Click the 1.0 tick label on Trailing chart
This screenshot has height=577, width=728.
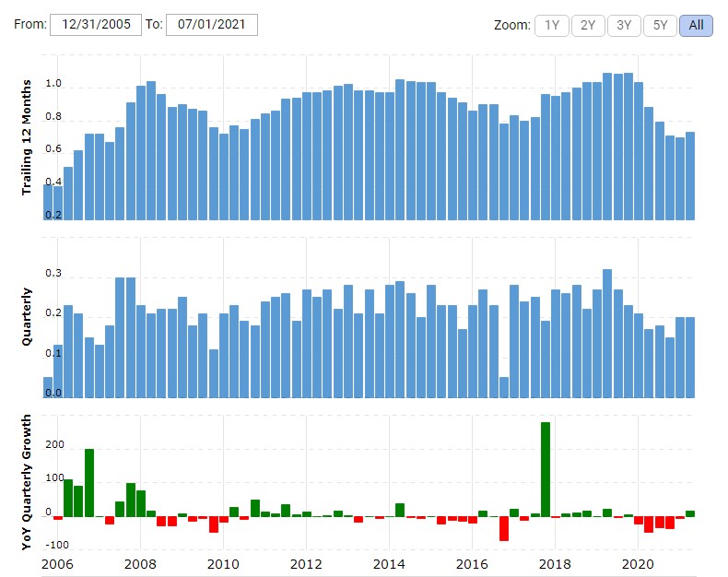pos(53,83)
